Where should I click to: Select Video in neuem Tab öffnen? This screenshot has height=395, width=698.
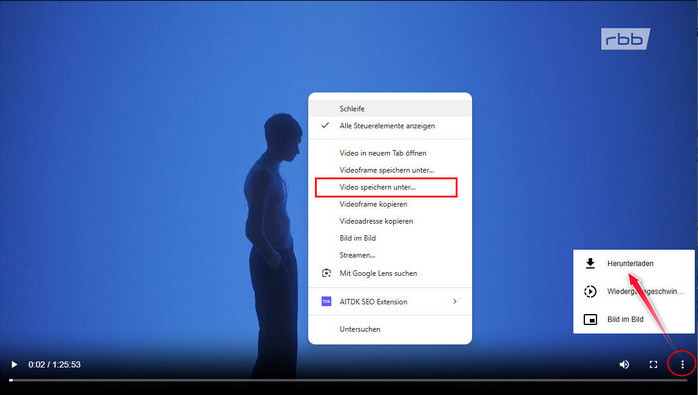point(390,153)
